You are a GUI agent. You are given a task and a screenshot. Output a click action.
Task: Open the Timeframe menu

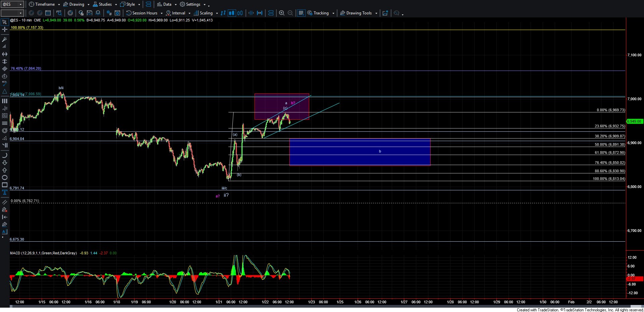coord(44,4)
